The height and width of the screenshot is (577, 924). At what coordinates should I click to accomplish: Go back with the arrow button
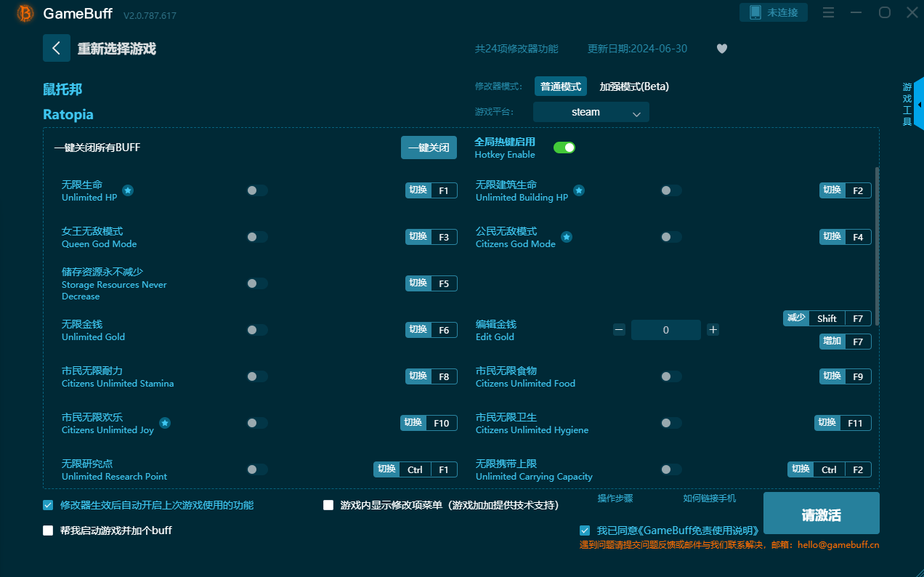pos(57,48)
